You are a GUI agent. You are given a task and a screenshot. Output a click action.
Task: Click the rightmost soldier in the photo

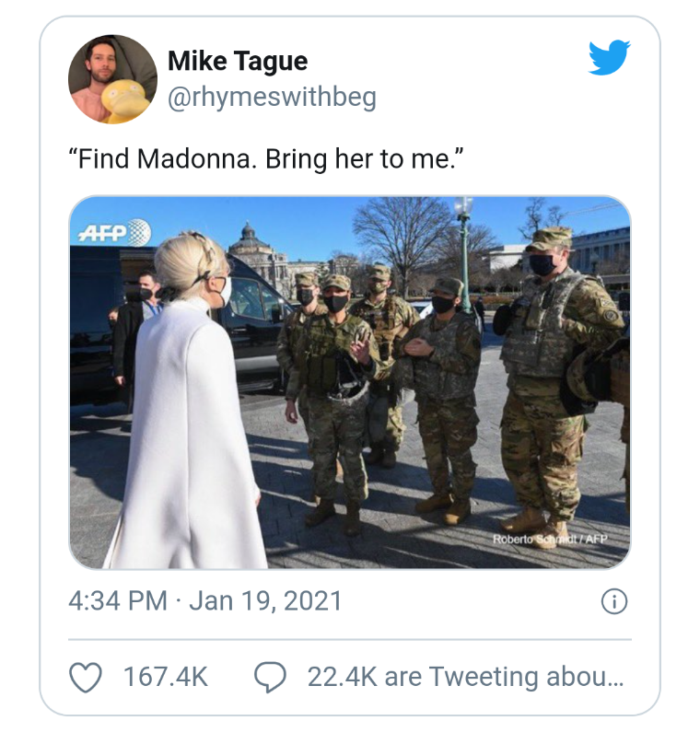point(551,378)
